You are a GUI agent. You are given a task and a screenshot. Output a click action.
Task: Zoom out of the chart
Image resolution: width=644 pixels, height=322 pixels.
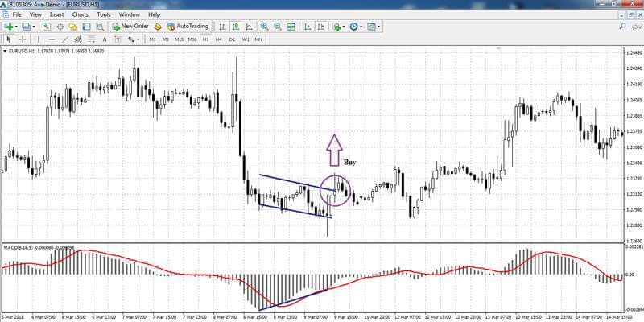278,27
